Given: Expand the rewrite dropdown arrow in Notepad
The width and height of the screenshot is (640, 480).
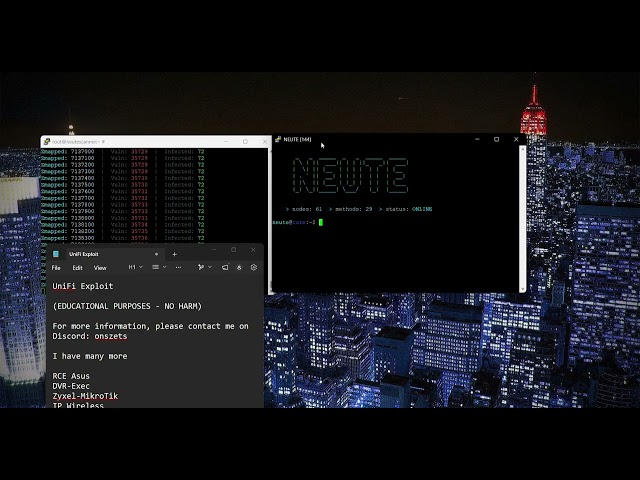Looking at the screenshot, I should click(210, 267).
